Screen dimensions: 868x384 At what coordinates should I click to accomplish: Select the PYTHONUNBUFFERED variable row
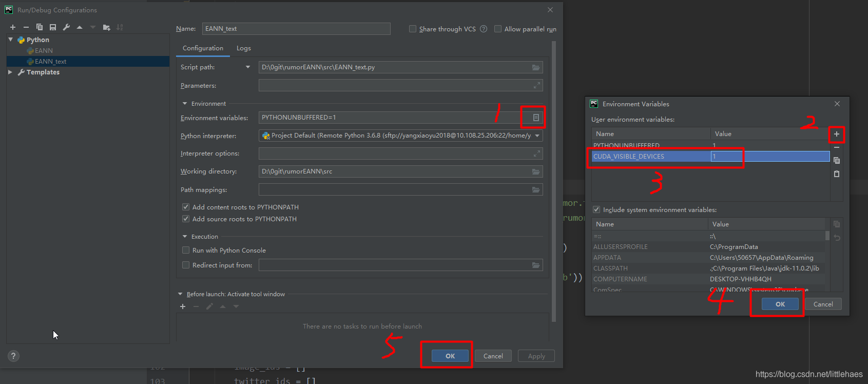[710, 145]
